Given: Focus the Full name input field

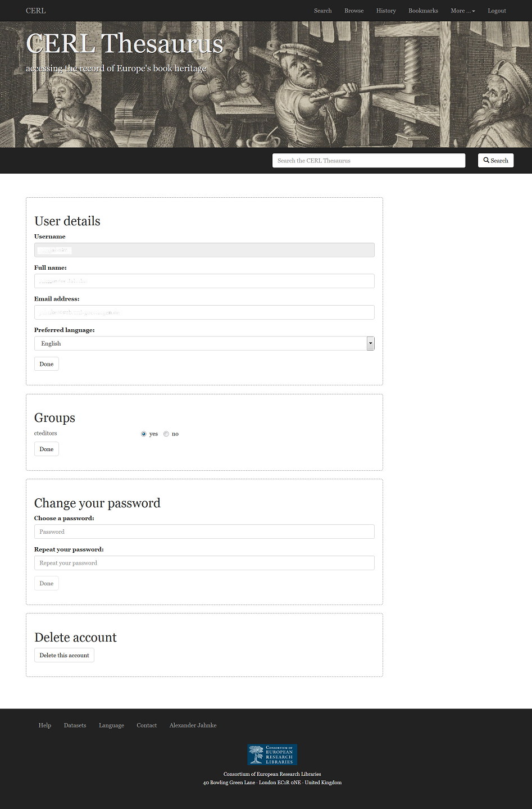Looking at the screenshot, I should 204,281.
